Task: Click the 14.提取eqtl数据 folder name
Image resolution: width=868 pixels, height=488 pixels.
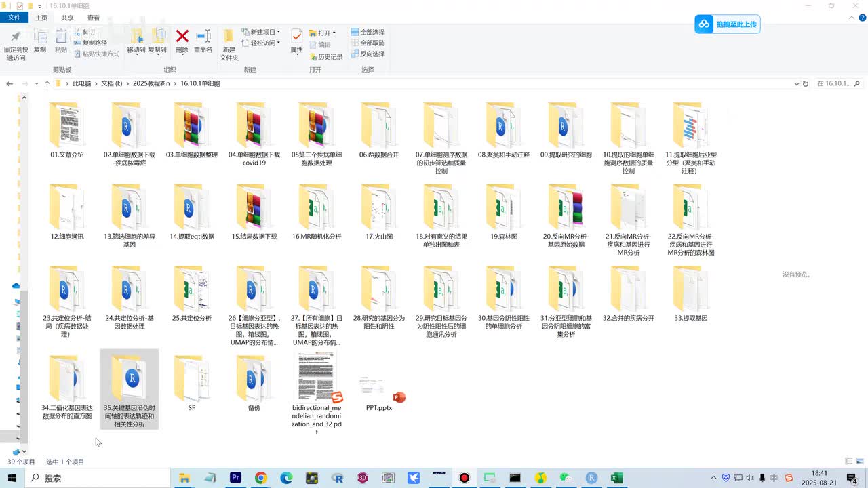Action: coord(192,237)
